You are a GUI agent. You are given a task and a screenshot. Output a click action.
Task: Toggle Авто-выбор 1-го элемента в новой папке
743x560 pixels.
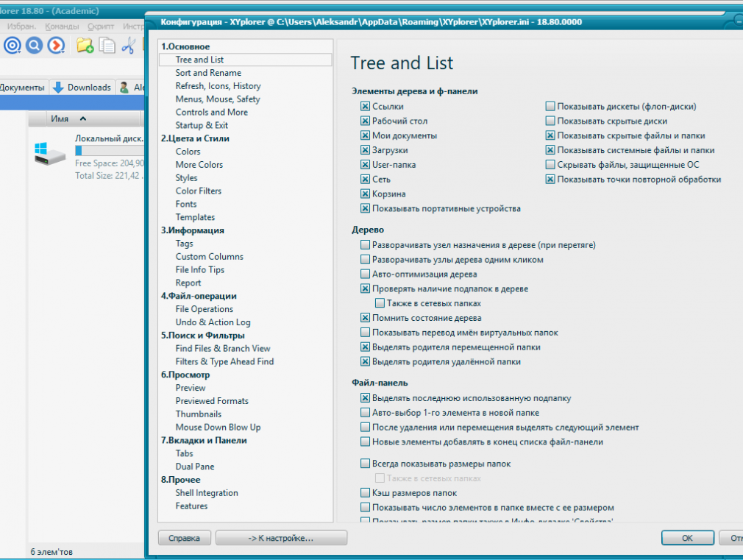[x=365, y=413]
